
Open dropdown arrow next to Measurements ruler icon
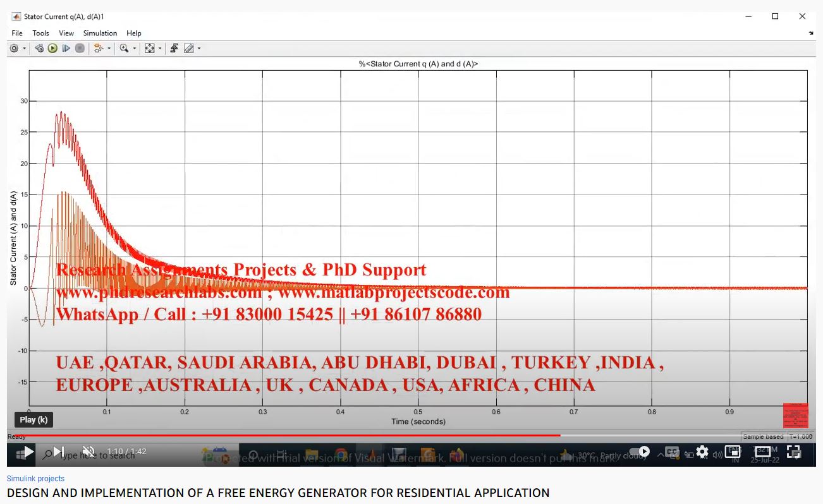(198, 49)
